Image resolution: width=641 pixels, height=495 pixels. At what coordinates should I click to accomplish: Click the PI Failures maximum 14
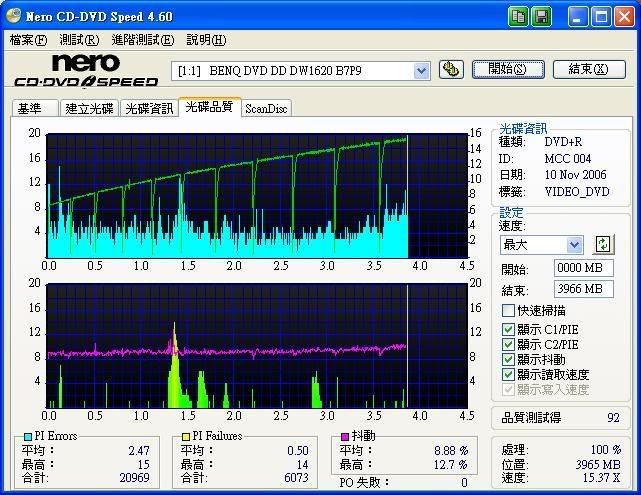tap(303, 465)
